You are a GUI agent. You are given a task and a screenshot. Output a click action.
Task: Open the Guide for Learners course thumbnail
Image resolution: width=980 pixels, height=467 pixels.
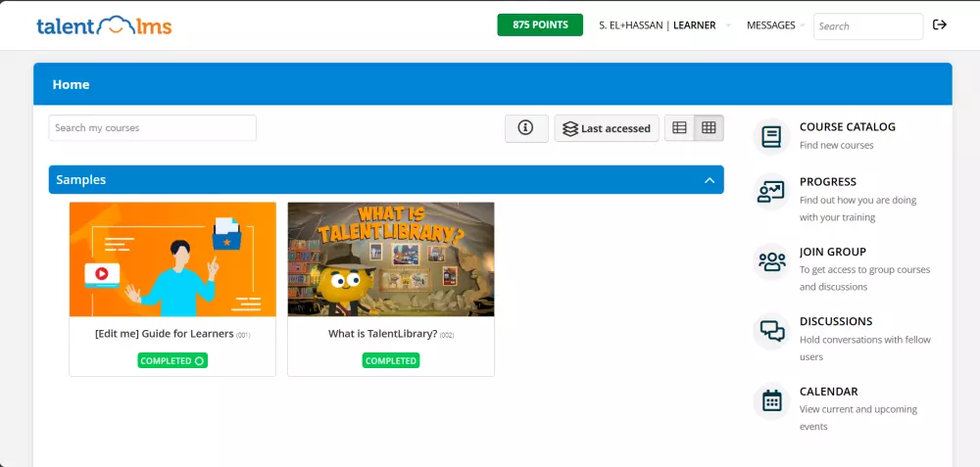click(x=172, y=259)
